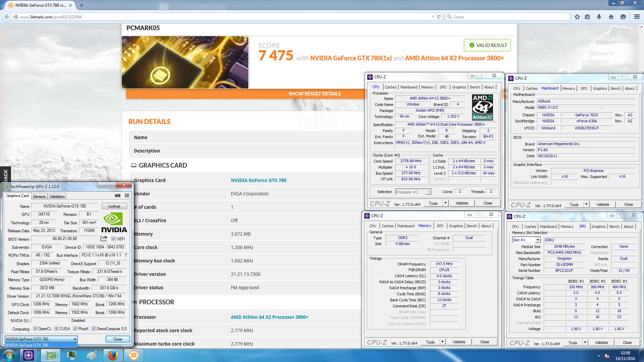Click the Firefox back arrow button
The height and width of the screenshot is (362, 644).
coord(7,17)
